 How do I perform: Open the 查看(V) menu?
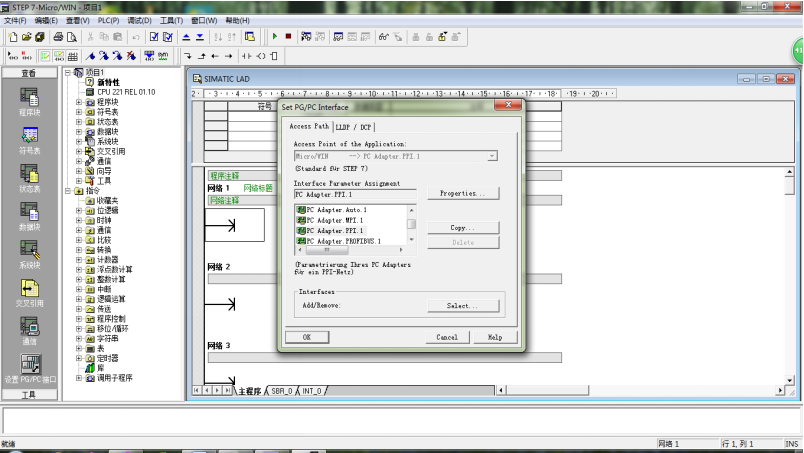[77, 21]
